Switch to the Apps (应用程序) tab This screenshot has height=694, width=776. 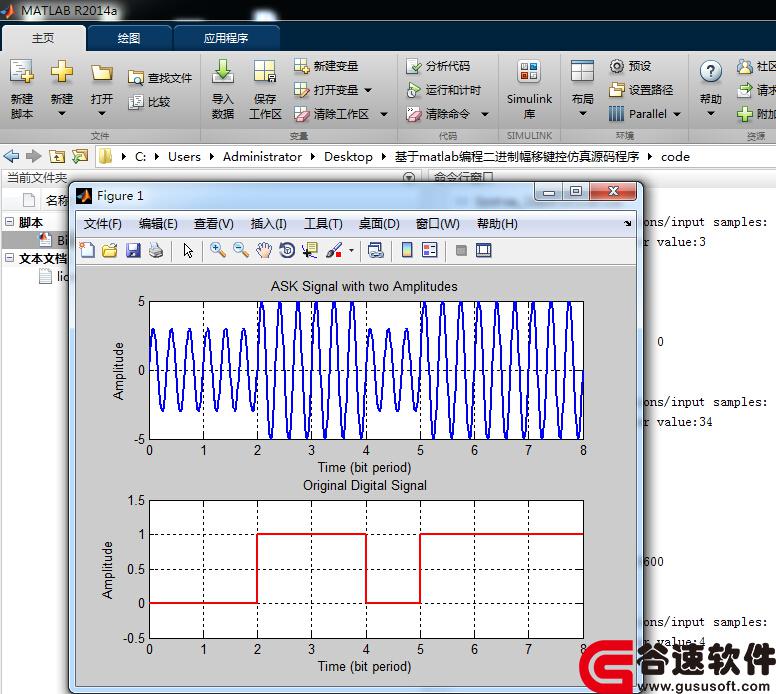point(226,38)
